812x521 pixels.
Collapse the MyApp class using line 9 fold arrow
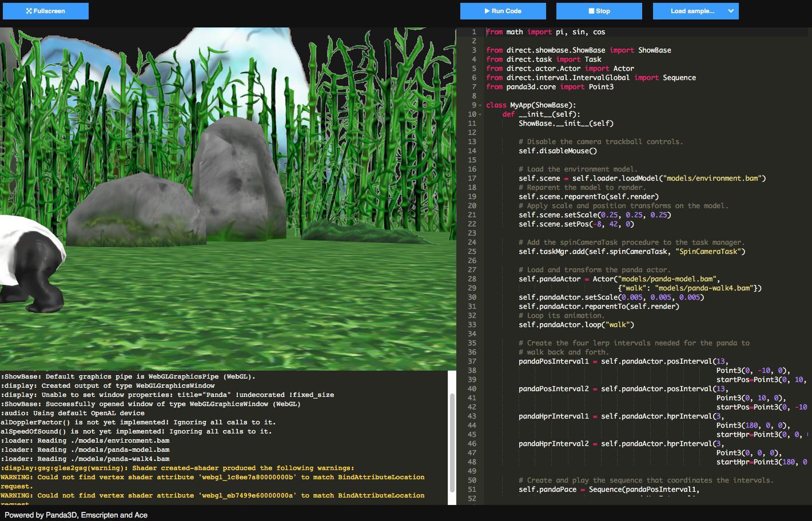click(x=479, y=105)
